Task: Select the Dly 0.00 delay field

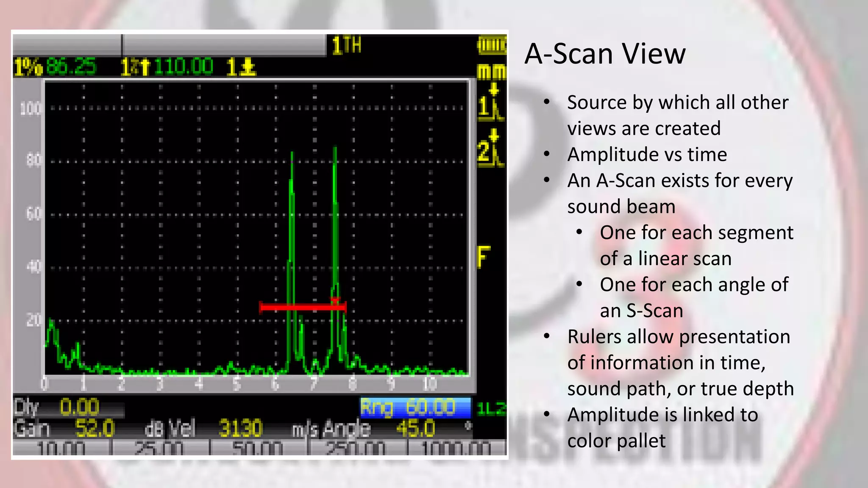Action: click(69, 407)
